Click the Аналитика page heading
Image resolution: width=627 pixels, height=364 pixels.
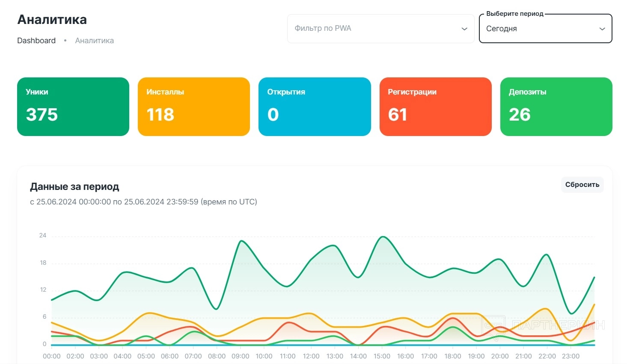tap(52, 20)
